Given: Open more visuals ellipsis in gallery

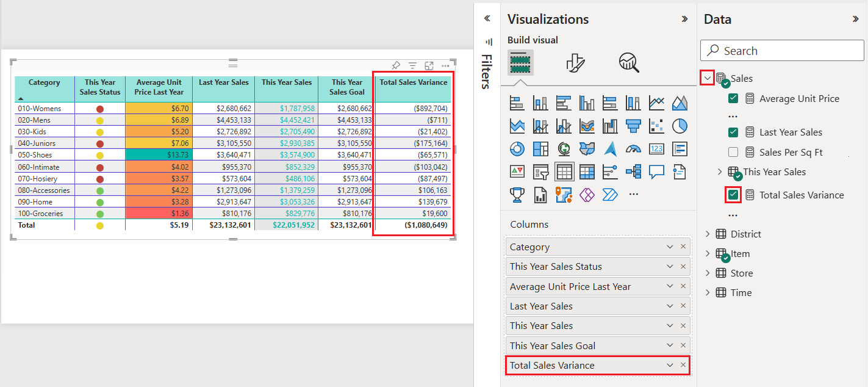Looking at the screenshot, I should [x=633, y=195].
